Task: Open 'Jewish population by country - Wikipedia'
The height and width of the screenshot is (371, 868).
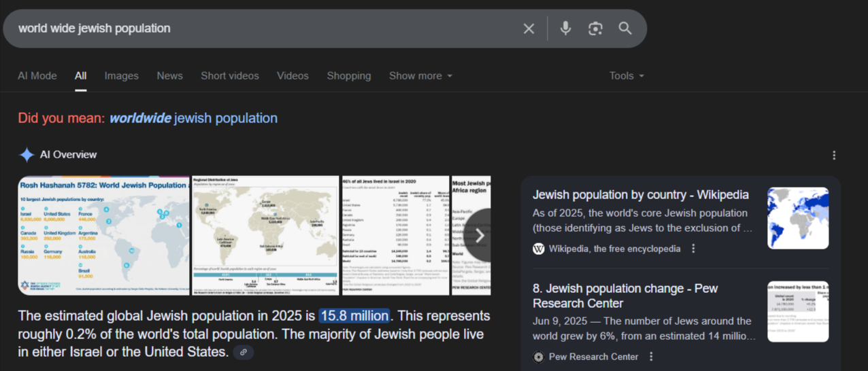Action: pyautogui.click(x=641, y=195)
